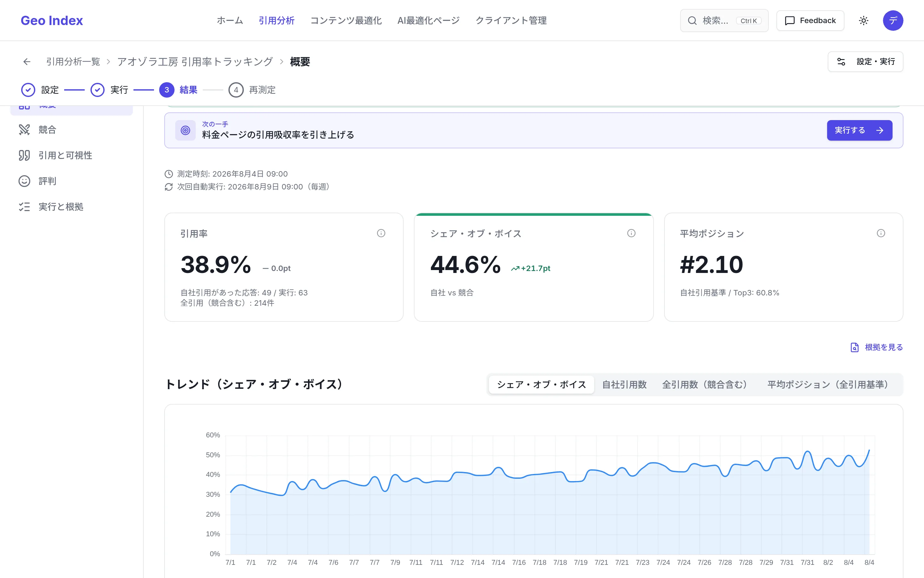Go to コンテンツ最適化 nav item
The width and height of the screenshot is (924, 578).
coord(346,20)
